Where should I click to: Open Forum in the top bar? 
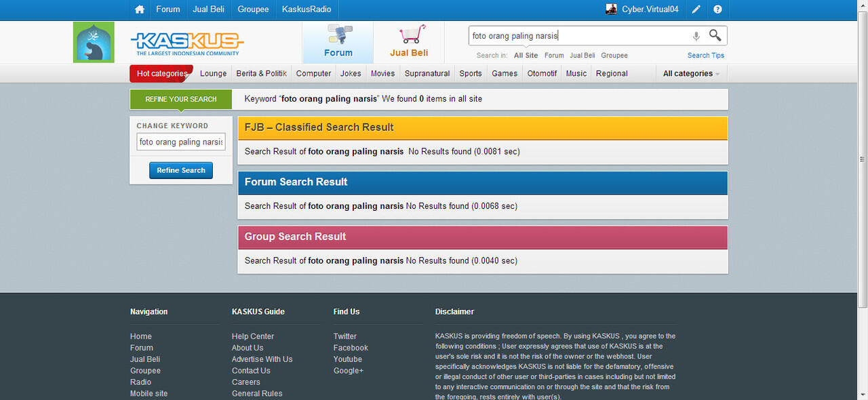click(x=168, y=9)
